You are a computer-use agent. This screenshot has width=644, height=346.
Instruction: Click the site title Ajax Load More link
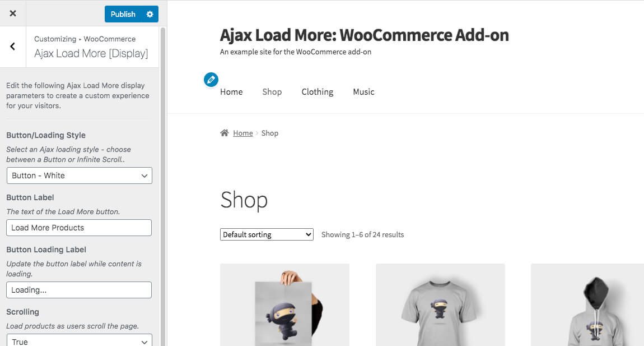coord(365,35)
